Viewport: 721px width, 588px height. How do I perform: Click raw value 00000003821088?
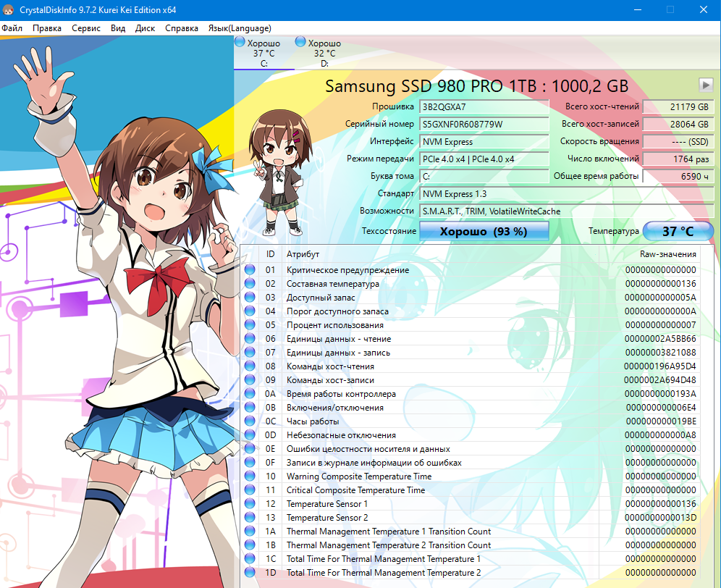(660, 353)
